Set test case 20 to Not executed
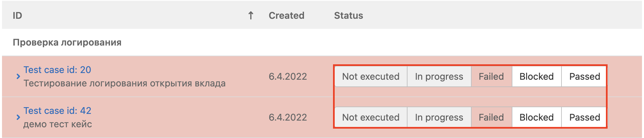This screenshot has height=138, width=644. (x=370, y=77)
